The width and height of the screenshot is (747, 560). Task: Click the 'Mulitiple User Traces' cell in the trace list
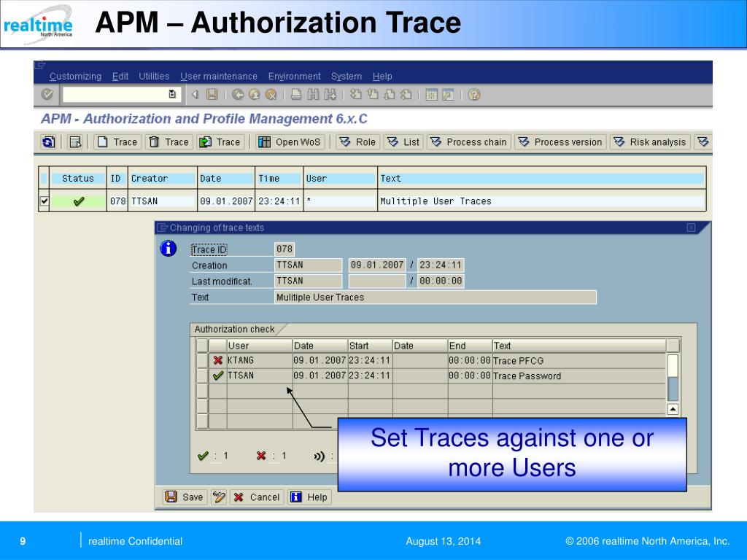(x=542, y=201)
